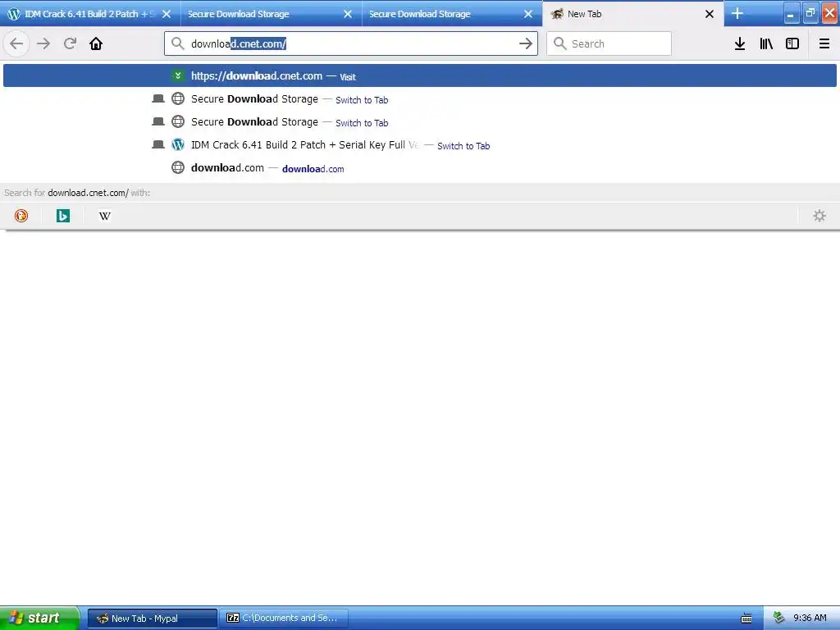Select second Secure Download Storage suggestion row
Image resolution: width=840 pixels, height=630 pixels.
[420, 122]
